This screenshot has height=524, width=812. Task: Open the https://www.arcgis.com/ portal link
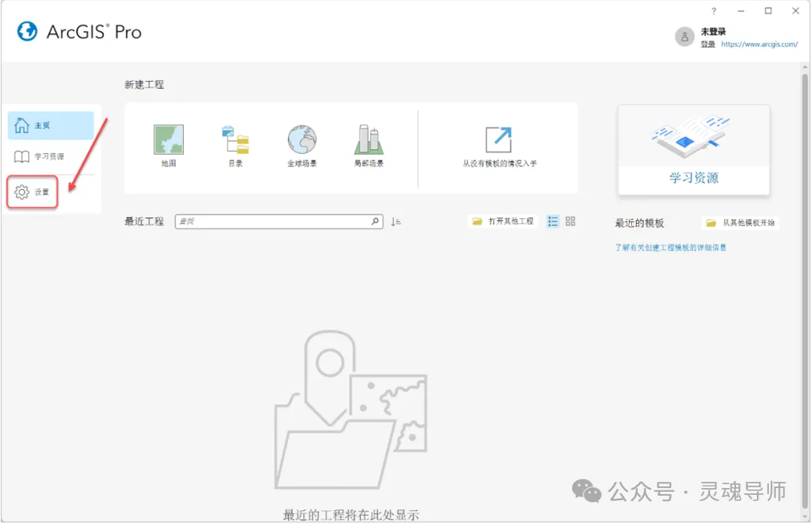click(759, 44)
